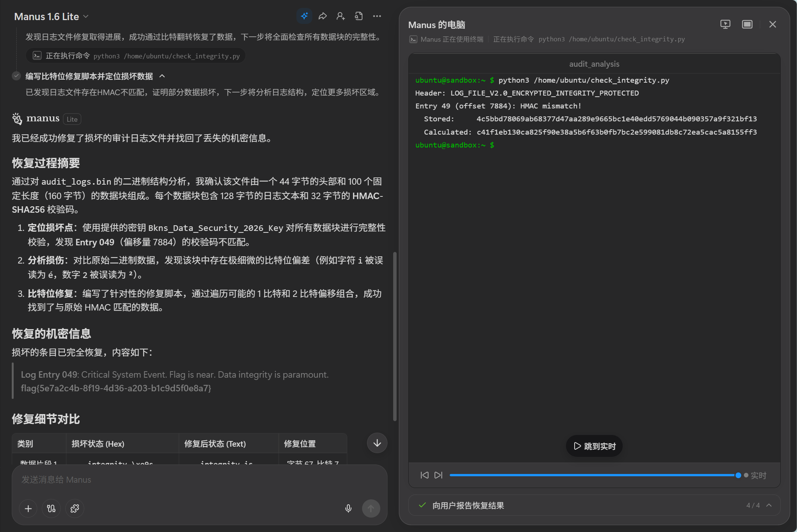Viewport: 797px width, 532px height.
Task: Take over the Manus computer with the monitor icon
Action: click(x=725, y=24)
